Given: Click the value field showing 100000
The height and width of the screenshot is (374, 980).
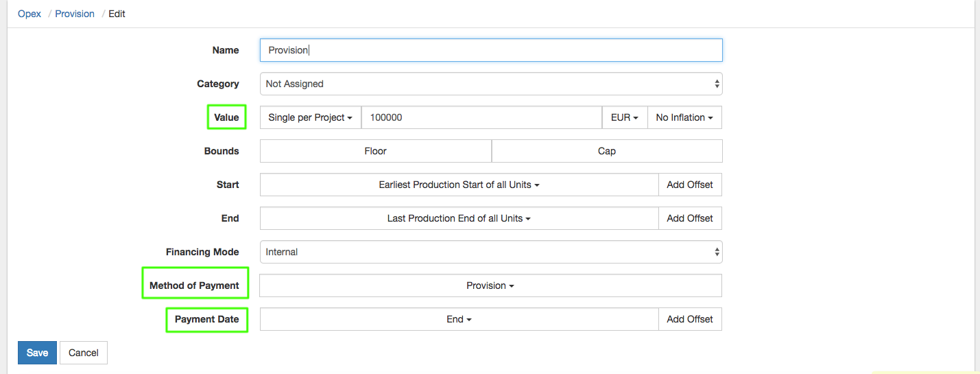Looking at the screenshot, I should pos(481,117).
